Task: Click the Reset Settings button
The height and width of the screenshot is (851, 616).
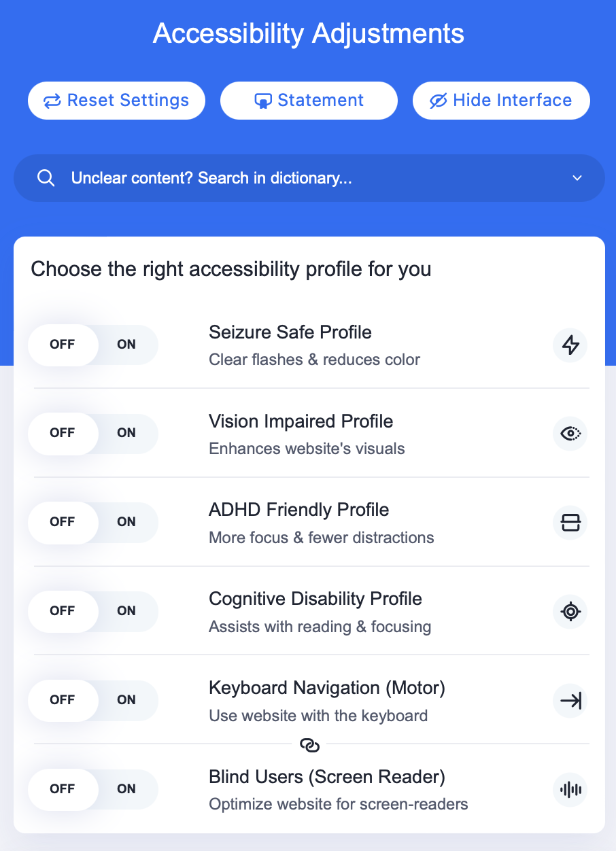Action: click(x=116, y=101)
